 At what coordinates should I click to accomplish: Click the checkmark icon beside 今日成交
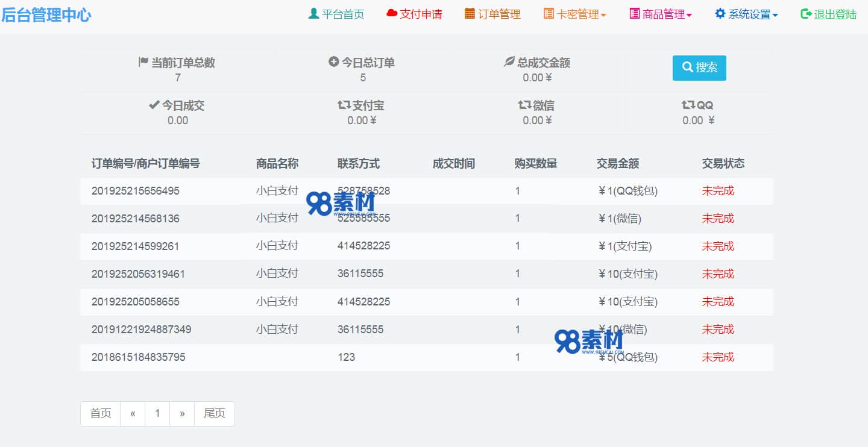pyautogui.click(x=155, y=104)
